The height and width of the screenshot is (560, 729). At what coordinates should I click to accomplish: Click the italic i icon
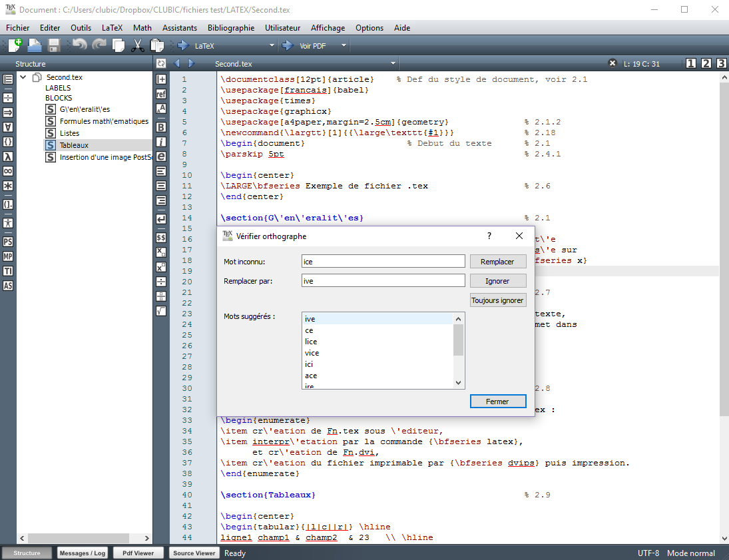click(161, 142)
